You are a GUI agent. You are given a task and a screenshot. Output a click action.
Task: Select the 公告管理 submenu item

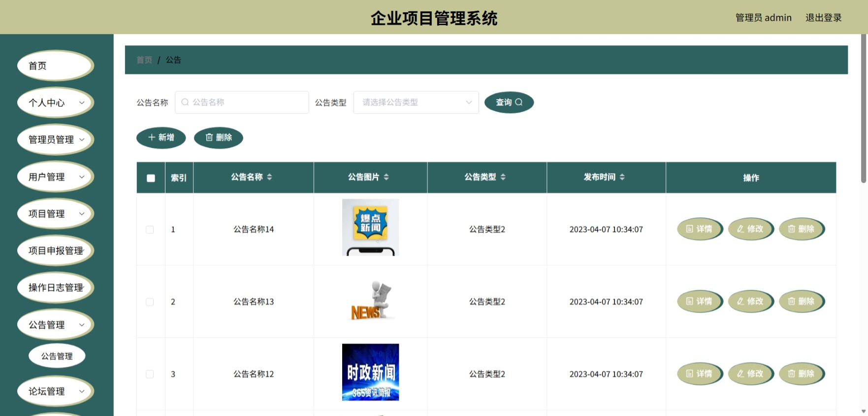(57, 356)
